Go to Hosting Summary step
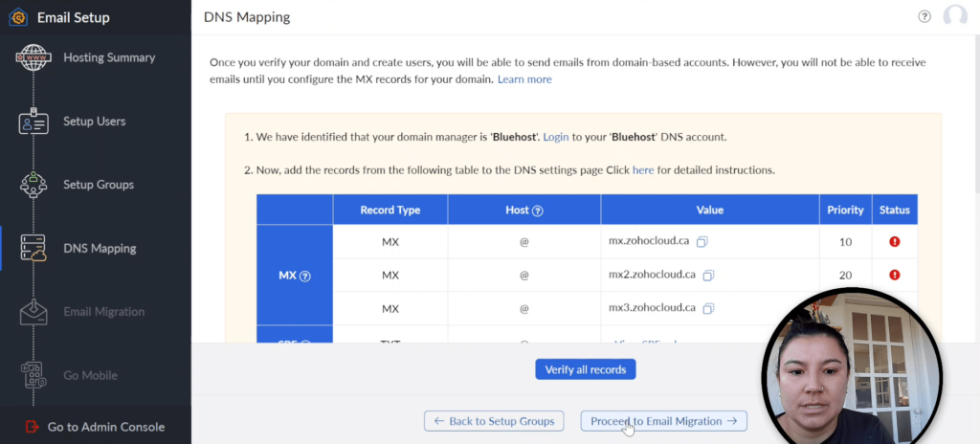Viewport: 980px width, 444px height. tap(108, 57)
